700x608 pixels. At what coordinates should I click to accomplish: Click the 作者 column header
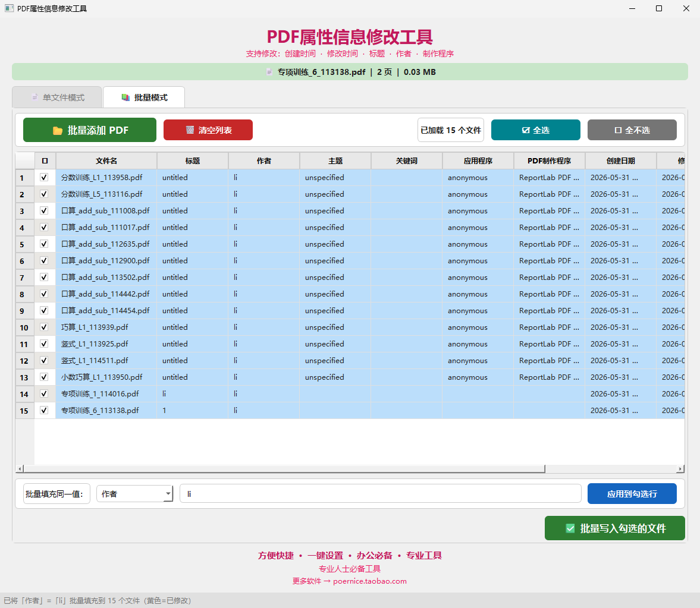point(264,160)
